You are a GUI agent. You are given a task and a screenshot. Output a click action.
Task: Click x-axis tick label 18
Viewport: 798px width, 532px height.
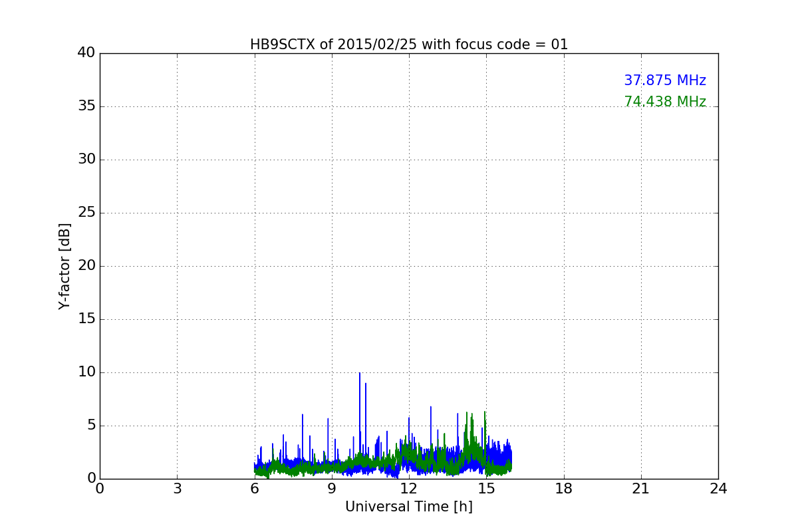point(564,489)
